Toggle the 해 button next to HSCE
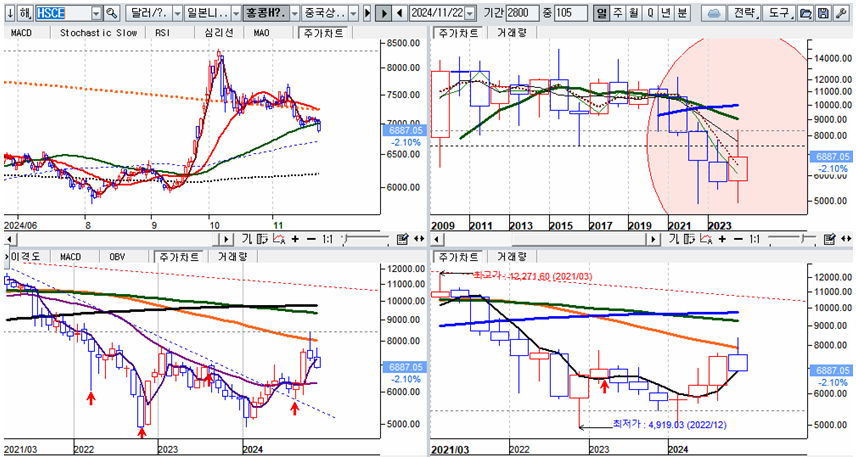 [26, 13]
